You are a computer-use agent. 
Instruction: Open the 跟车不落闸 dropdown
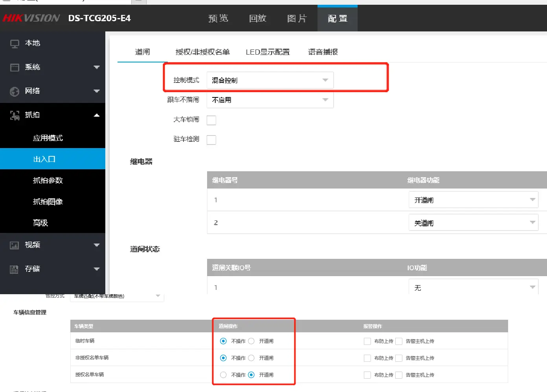click(x=270, y=100)
